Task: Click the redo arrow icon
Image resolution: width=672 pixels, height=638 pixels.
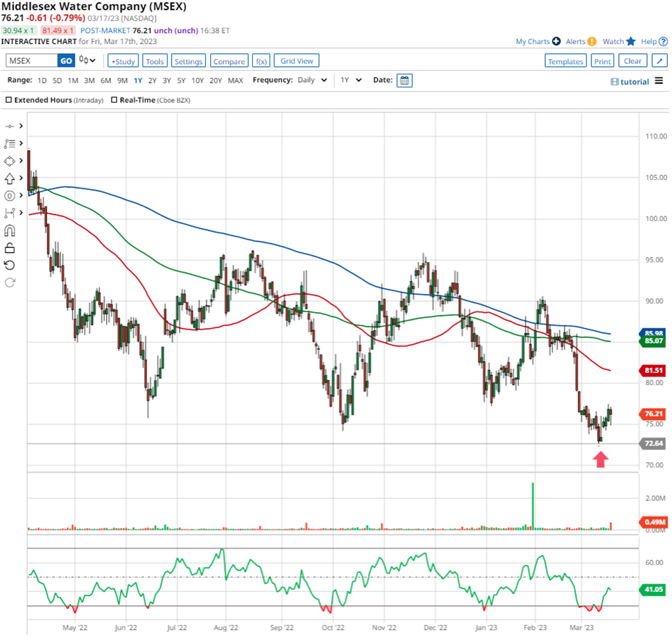Action: click(10, 282)
